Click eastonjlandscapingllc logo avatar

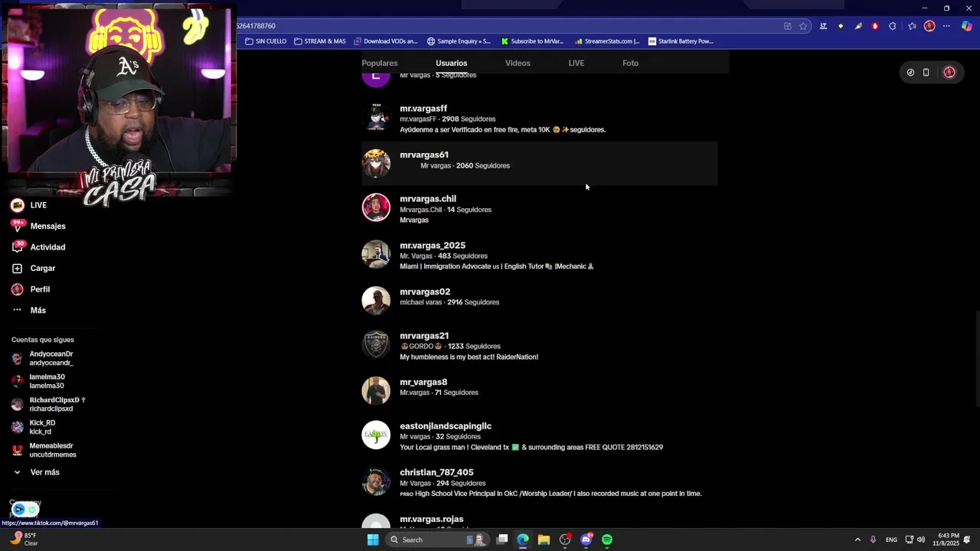pos(376,435)
